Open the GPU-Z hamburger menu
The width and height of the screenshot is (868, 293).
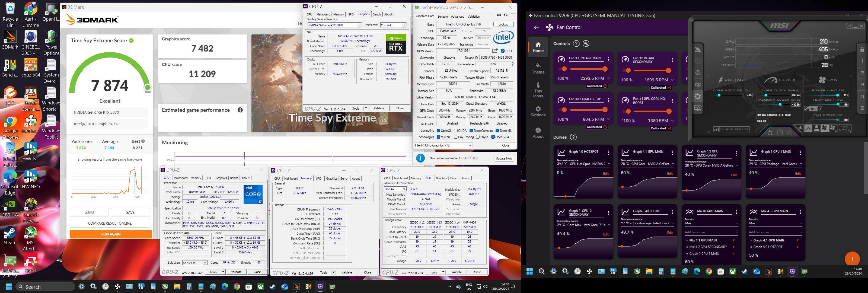[x=513, y=15]
